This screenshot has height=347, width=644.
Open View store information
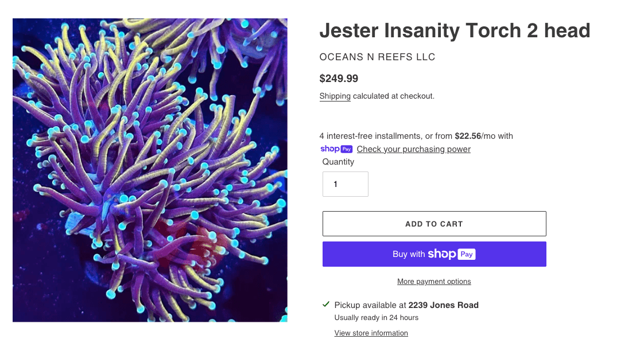click(371, 333)
